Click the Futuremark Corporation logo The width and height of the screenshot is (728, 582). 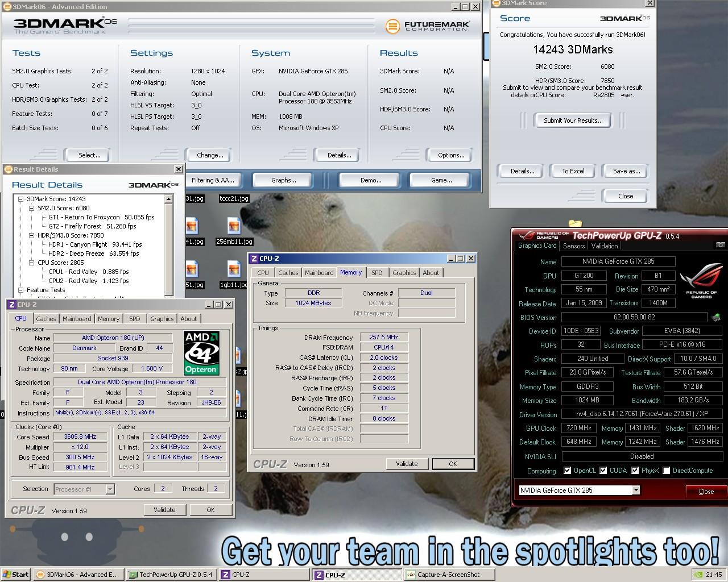tap(427, 26)
